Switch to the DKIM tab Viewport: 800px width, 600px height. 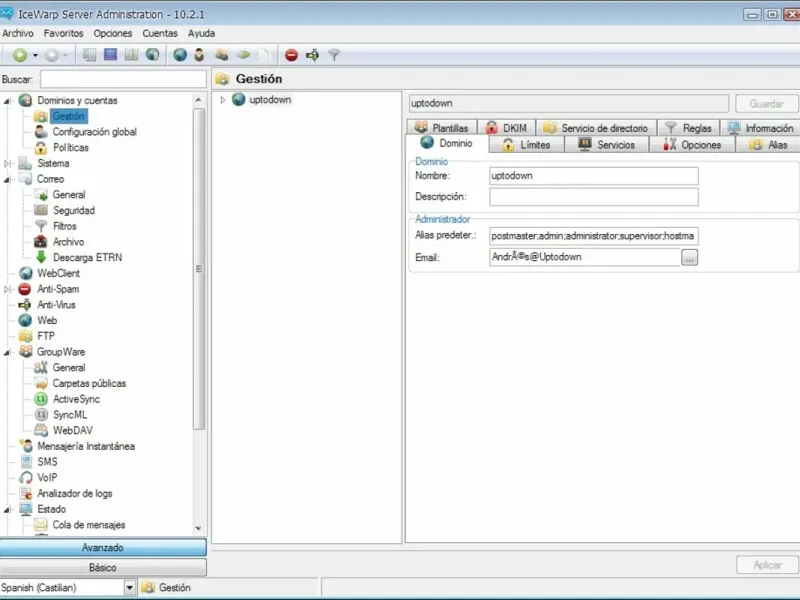pyautogui.click(x=507, y=128)
